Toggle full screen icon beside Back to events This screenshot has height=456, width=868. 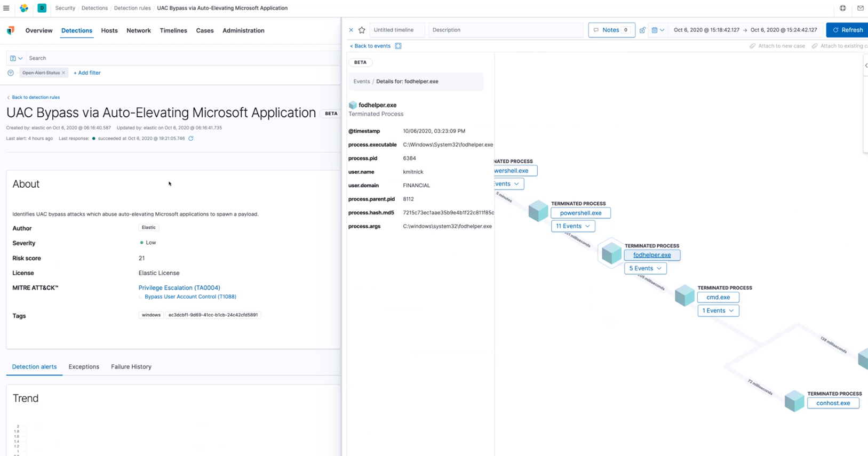(x=398, y=46)
